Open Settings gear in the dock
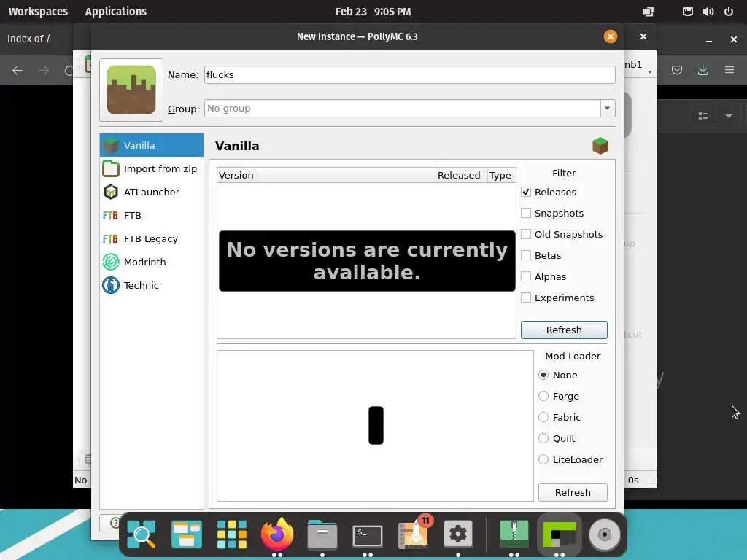 coord(458,534)
